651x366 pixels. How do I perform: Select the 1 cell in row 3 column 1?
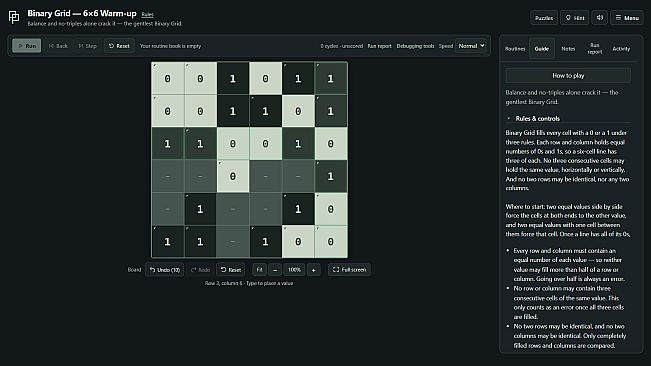click(x=167, y=144)
